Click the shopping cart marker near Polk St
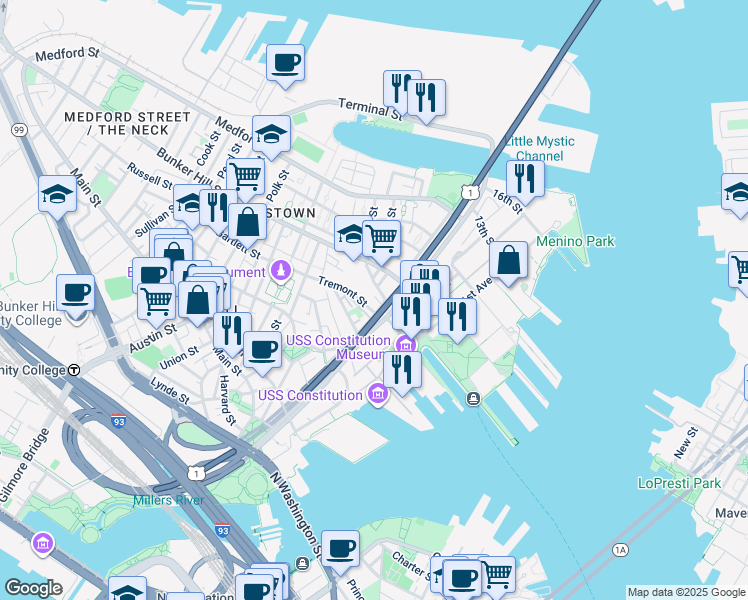The image size is (748, 600). [x=245, y=177]
